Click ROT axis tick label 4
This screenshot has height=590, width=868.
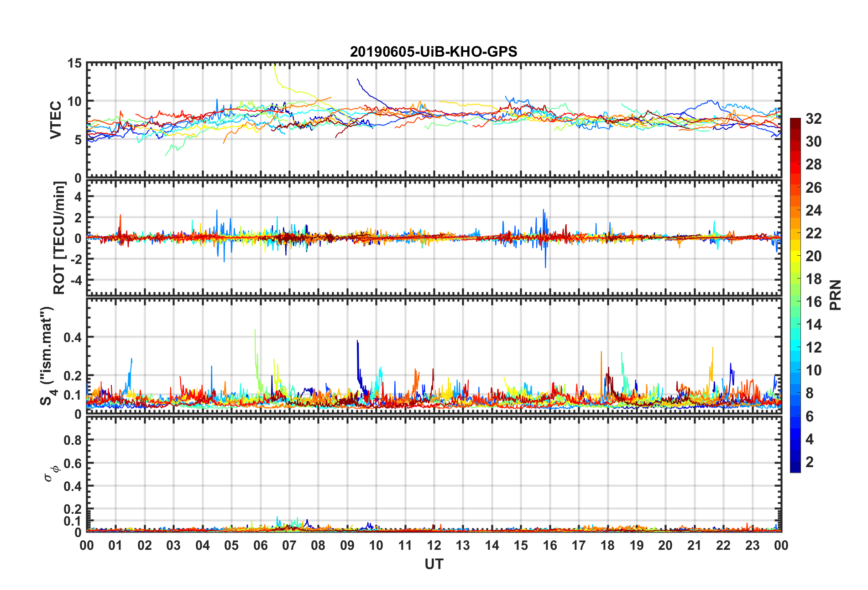point(78,196)
